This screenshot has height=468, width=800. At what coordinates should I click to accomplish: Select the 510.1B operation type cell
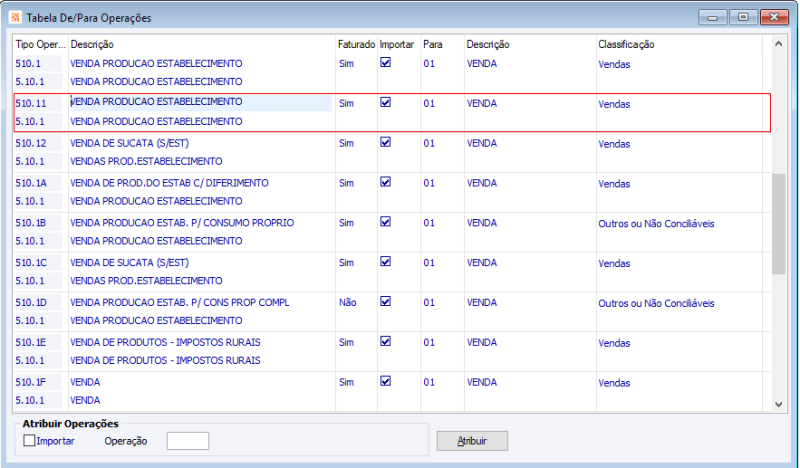click(x=38, y=223)
